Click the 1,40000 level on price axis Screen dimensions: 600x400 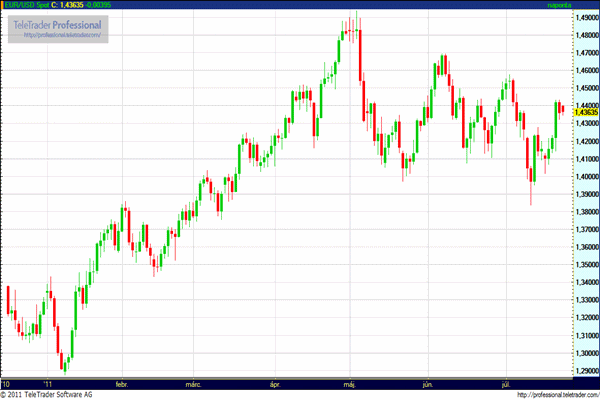[x=586, y=176]
